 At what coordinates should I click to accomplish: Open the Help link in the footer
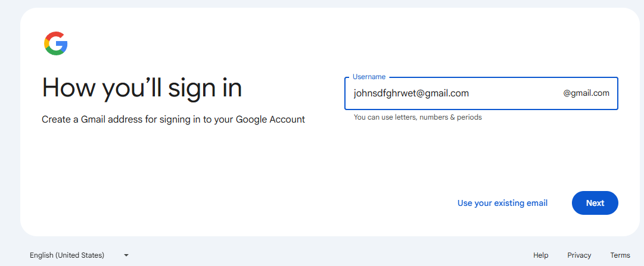(540, 255)
